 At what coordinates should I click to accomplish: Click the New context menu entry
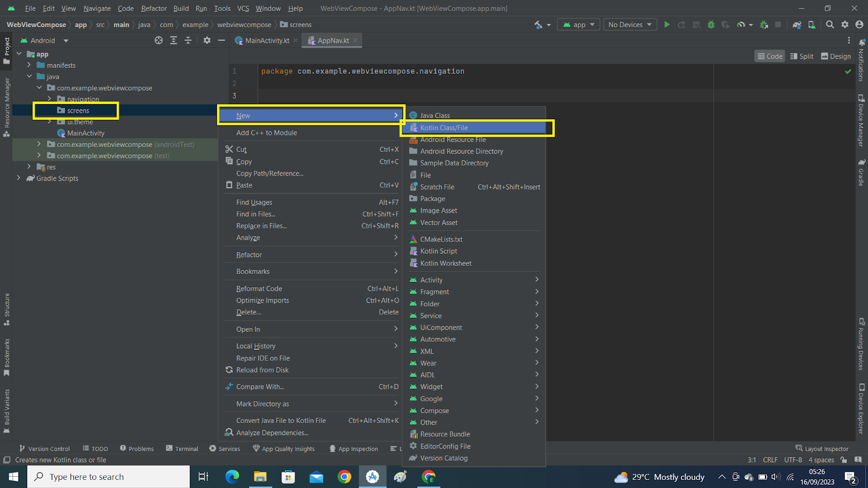[x=311, y=115]
